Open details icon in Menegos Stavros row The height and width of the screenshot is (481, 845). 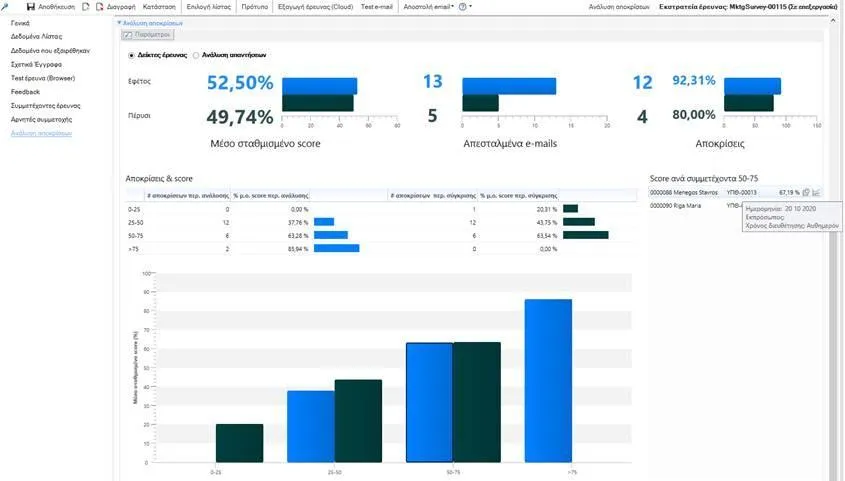tap(806, 192)
